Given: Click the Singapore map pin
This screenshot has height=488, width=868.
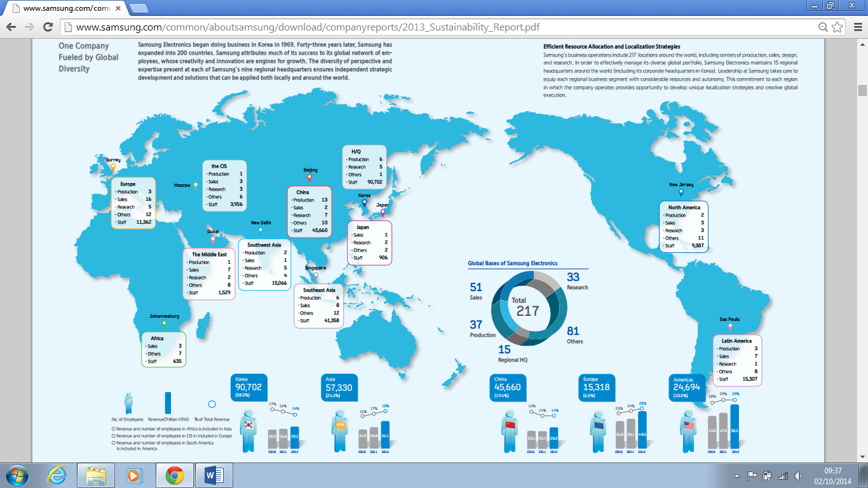Looking at the screenshot, I should coord(316,276).
